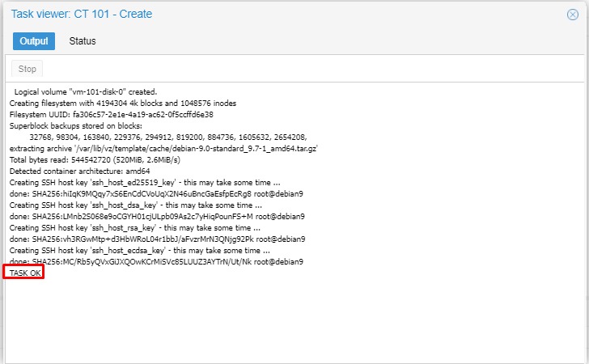Viewport: 589px width, 364px height.
Task: Click the block numbers line starting with 32768
Action: click(168, 138)
